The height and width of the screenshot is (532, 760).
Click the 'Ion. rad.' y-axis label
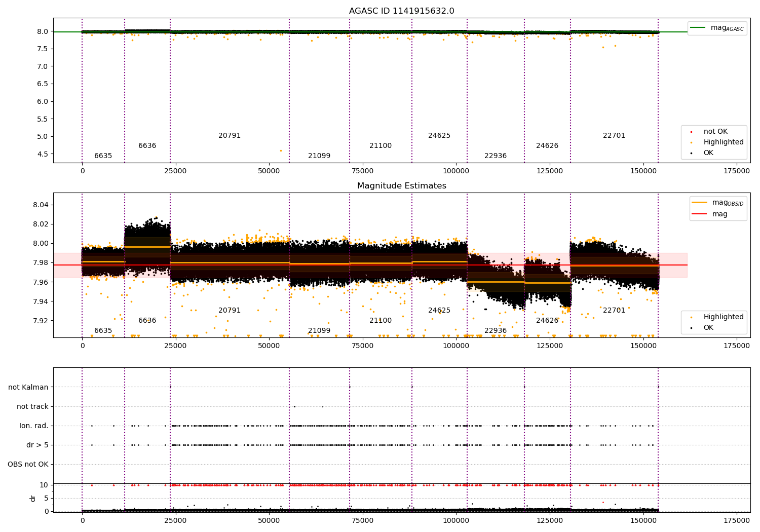click(x=34, y=426)
